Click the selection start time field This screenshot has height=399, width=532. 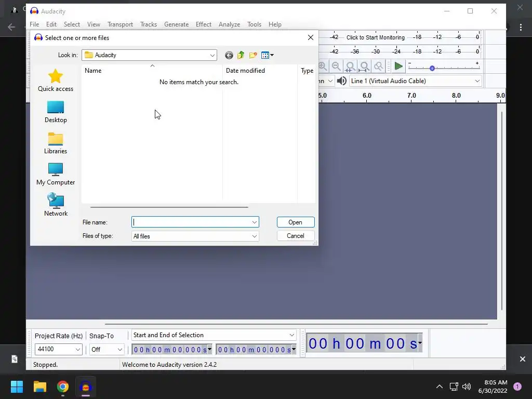[x=171, y=350]
